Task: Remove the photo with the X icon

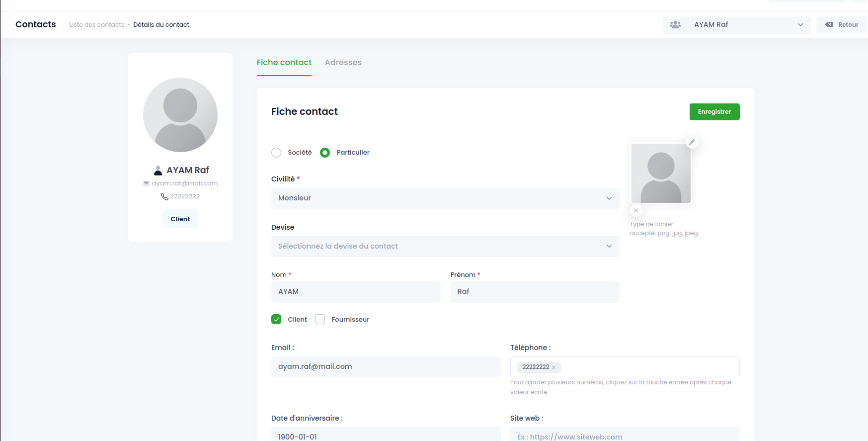Action: 636,210
